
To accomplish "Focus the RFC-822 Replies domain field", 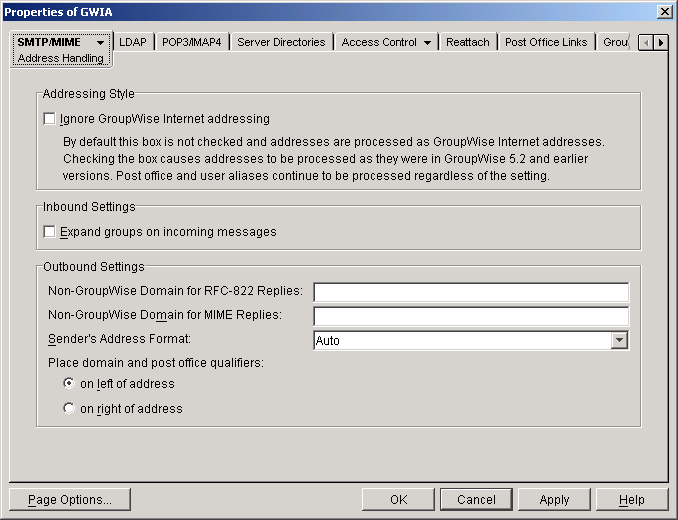I will [471, 292].
